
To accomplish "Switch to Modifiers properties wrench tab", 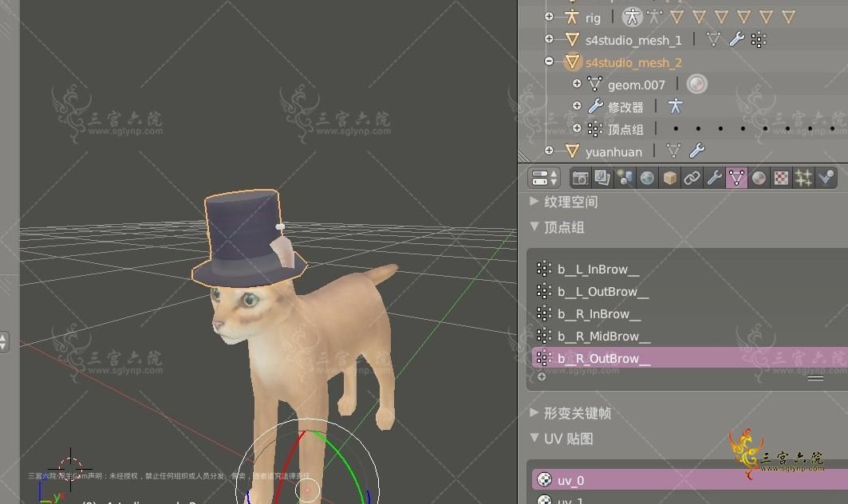I will point(714,178).
